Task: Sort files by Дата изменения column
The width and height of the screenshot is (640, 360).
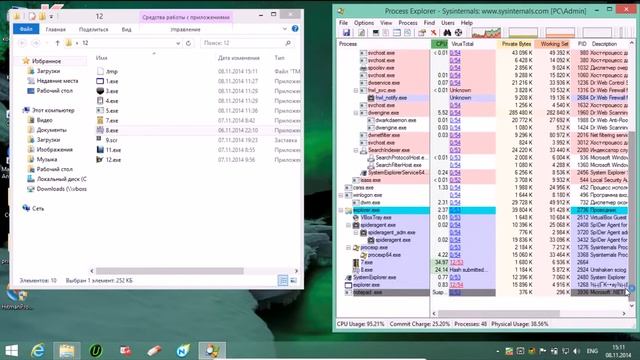Action: tap(239, 58)
